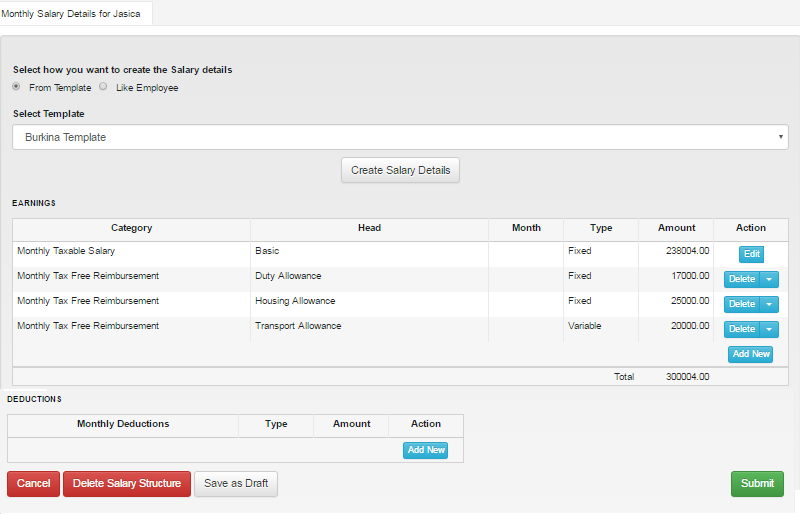
Task: Delete the Transport Allowance row
Action: point(742,329)
